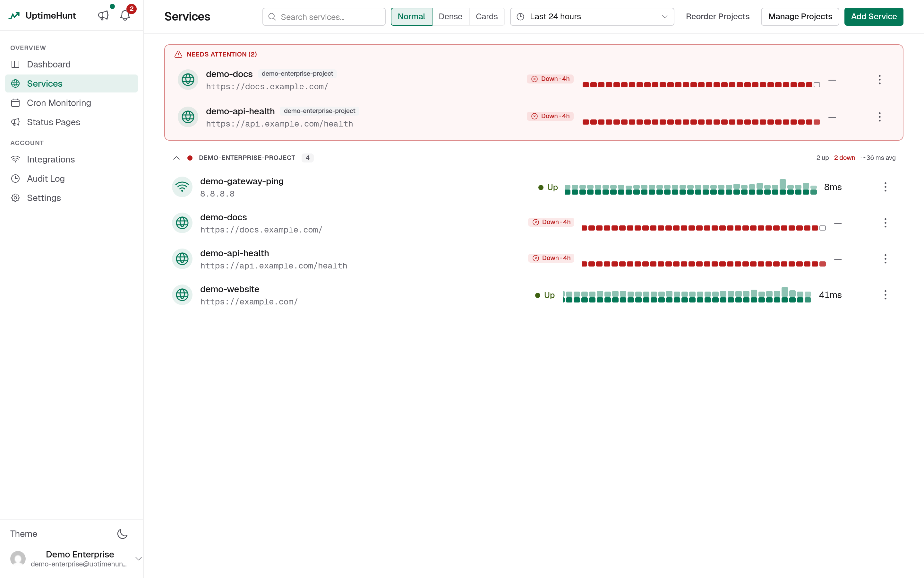
Task: Open the Last 24 hours time range dropdown
Action: coord(592,16)
